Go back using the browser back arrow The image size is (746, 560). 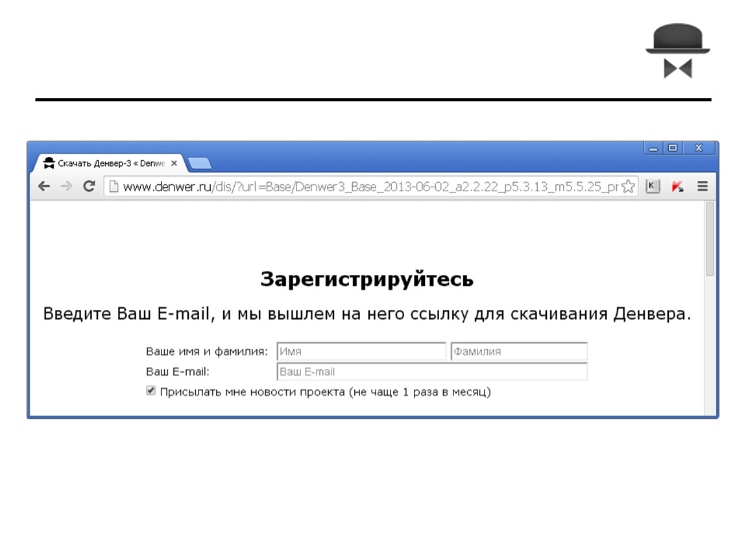[x=44, y=187]
